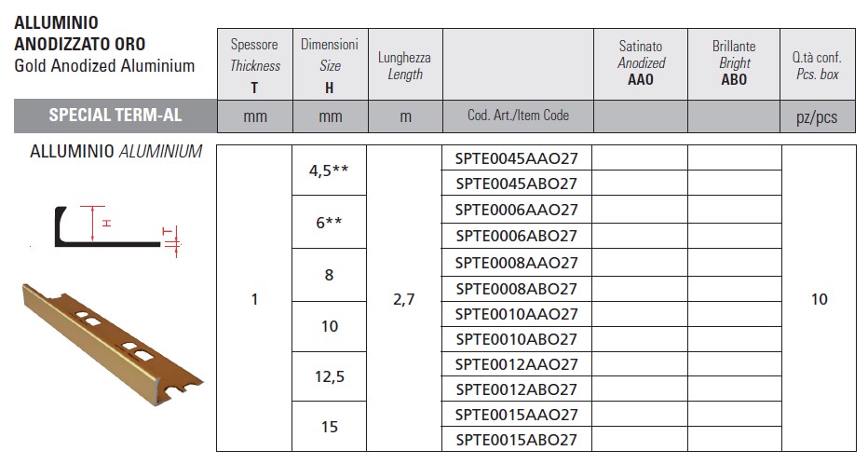Click the Dimensioni Size column header
This screenshot has height=464, width=868.
pos(330,65)
